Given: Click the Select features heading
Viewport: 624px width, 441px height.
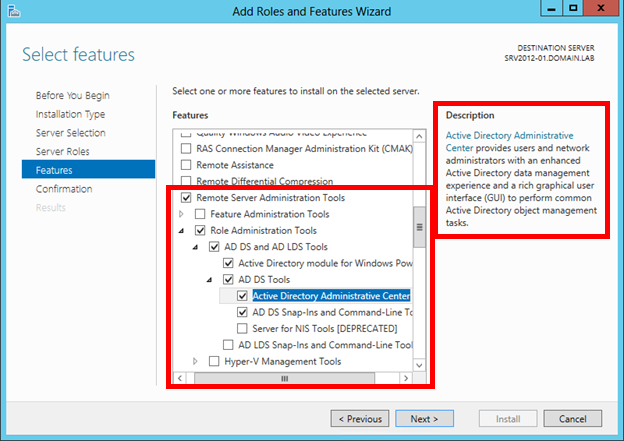Looking at the screenshot, I should coord(78,55).
